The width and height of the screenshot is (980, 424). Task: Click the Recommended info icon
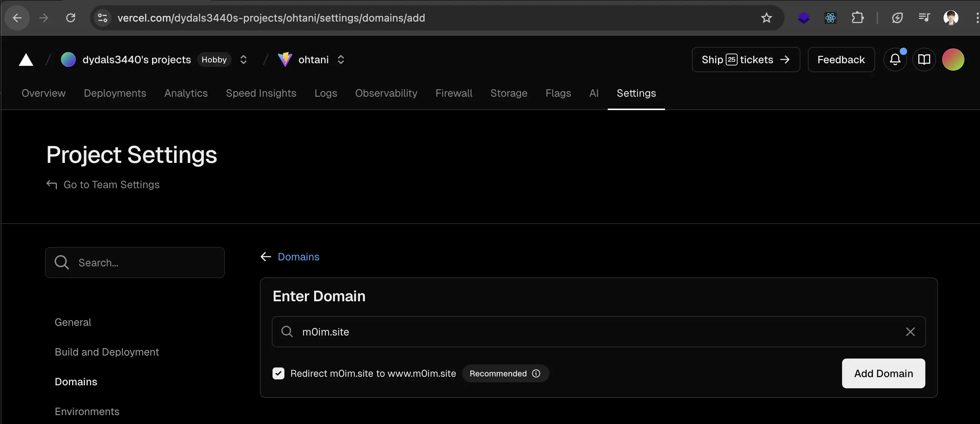pyautogui.click(x=536, y=373)
